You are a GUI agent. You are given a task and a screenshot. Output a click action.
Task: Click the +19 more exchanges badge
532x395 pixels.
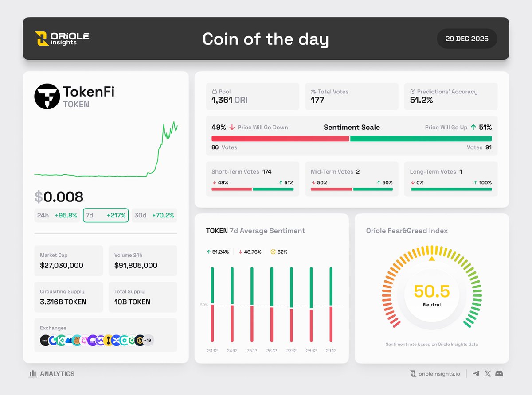(148, 340)
